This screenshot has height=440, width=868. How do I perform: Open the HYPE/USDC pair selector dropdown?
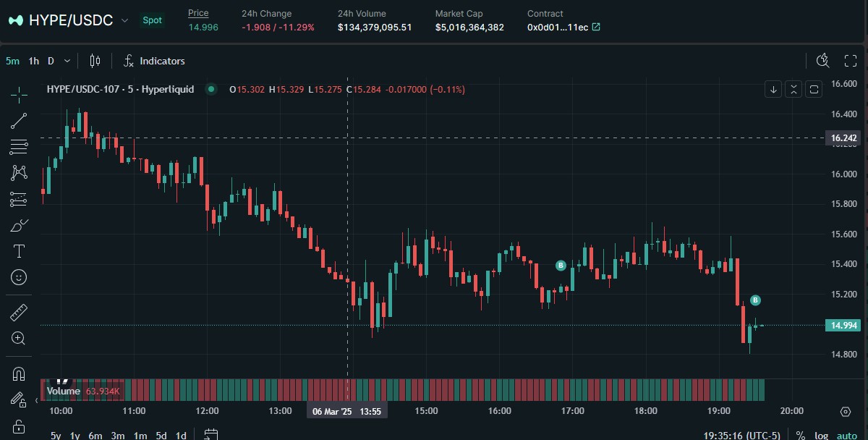point(69,20)
